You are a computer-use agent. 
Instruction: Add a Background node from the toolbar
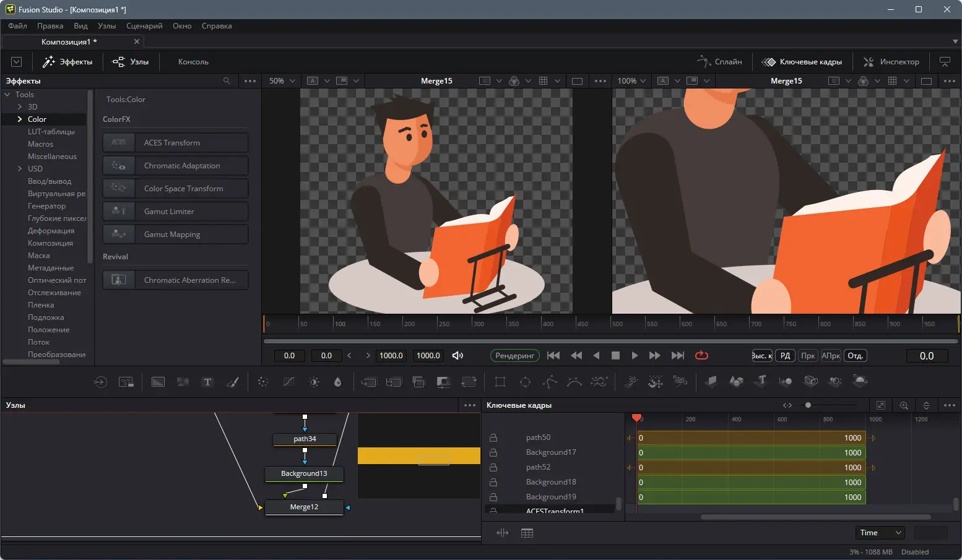pyautogui.click(x=158, y=382)
